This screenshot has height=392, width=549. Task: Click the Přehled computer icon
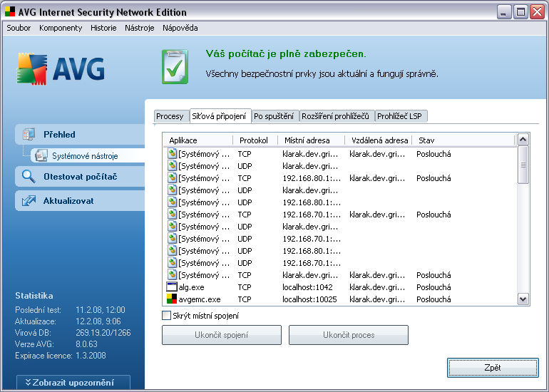(29, 135)
